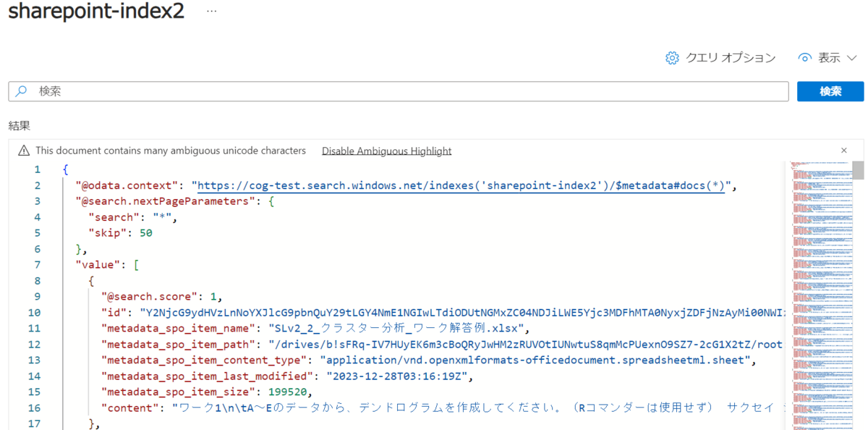The height and width of the screenshot is (430, 868).
Task: Click the This document contains many ambiguous message
Action: 171,151
